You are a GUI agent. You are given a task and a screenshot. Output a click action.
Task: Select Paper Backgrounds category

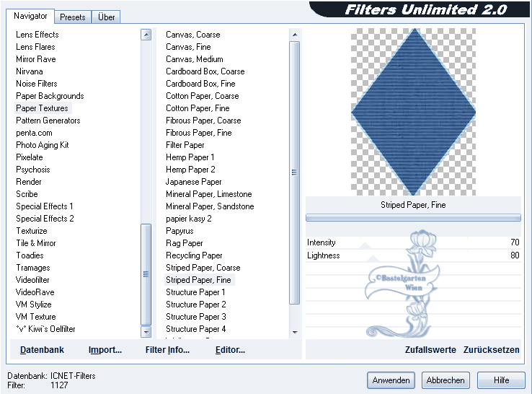coord(50,96)
